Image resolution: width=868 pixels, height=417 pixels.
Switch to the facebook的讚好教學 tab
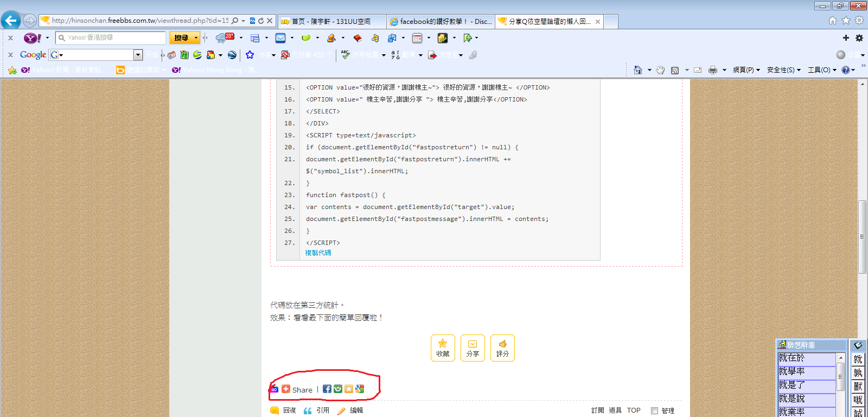pos(441,21)
